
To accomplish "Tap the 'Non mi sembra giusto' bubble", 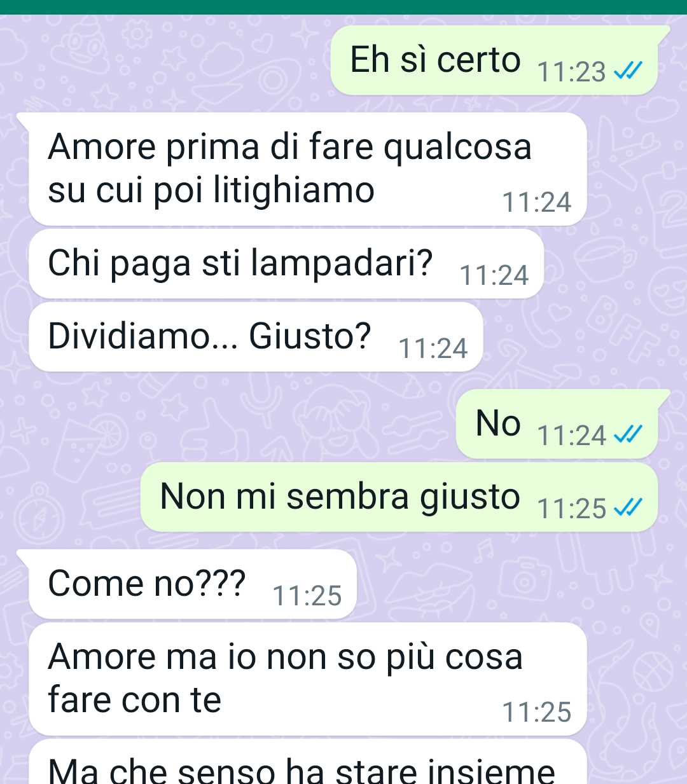I will click(399, 497).
